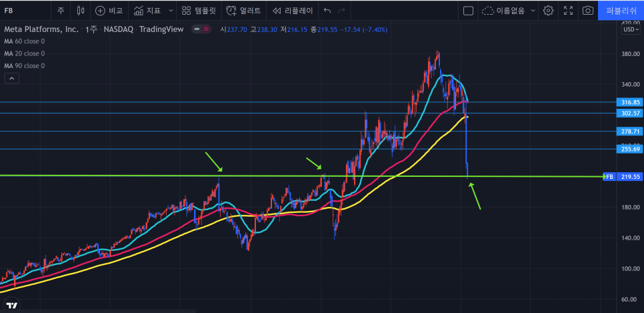Select the MA 20 close indicator label
644x313 pixels.
[24, 53]
